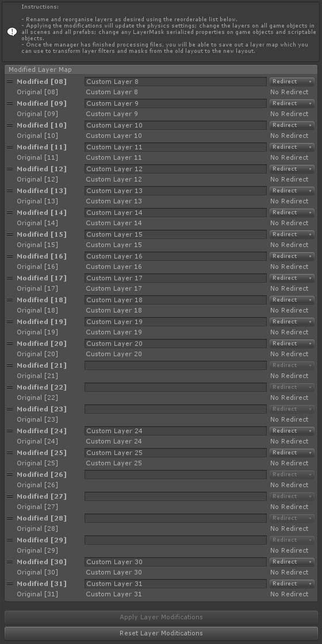Focus the Custom Layer 17 name field
The width and height of the screenshot is (322, 644).
175,278
